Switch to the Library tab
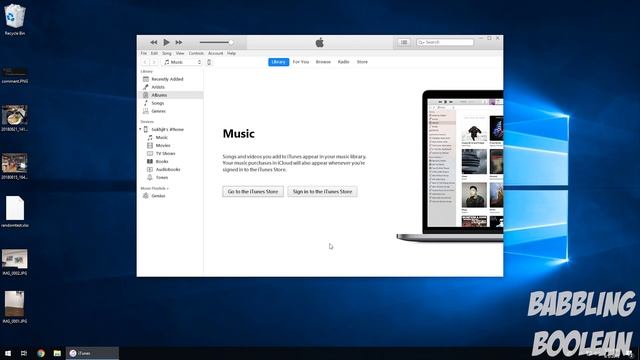640x360 pixels. click(x=278, y=62)
